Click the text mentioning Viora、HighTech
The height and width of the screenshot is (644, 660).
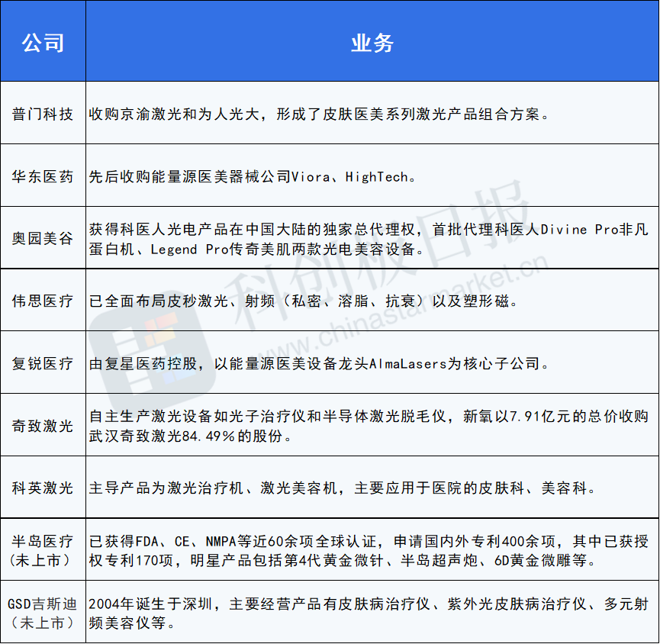coord(253,176)
